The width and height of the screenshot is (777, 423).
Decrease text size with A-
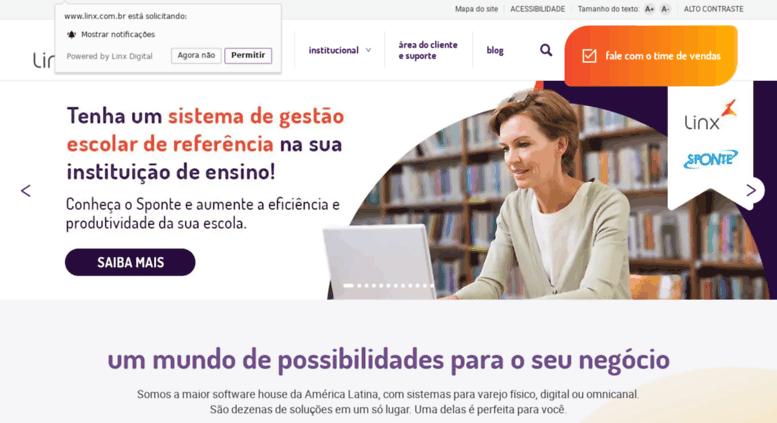pyautogui.click(x=665, y=9)
